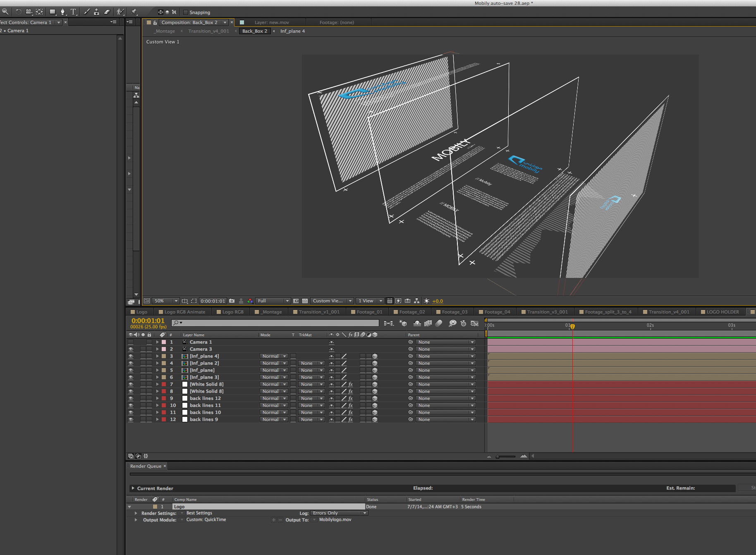The width and height of the screenshot is (756, 555).
Task: Open the Full resolution dropdown
Action: [273, 301]
